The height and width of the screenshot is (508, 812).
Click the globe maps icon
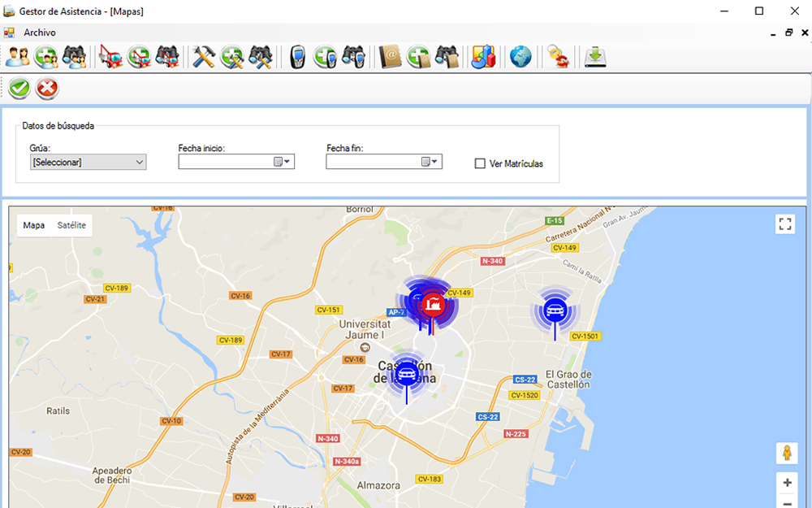[520, 57]
